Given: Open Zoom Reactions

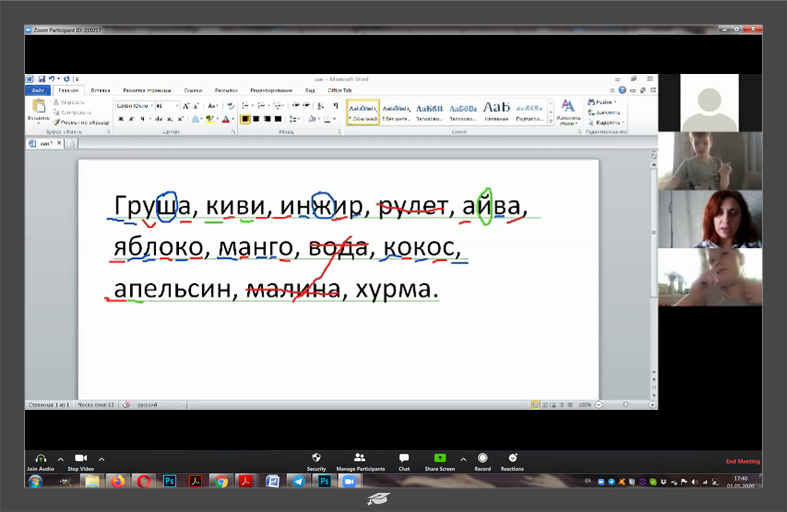Looking at the screenshot, I should (x=512, y=462).
